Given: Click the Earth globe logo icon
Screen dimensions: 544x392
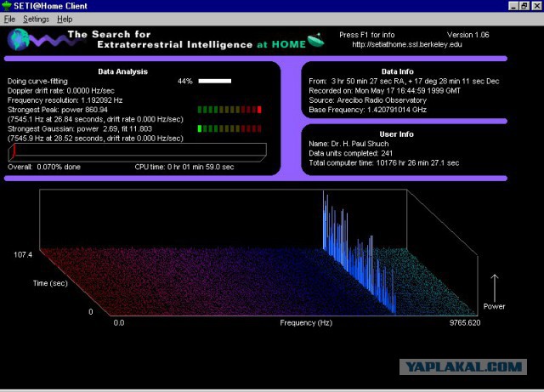Looking at the screenshot, I should (18, 39).
